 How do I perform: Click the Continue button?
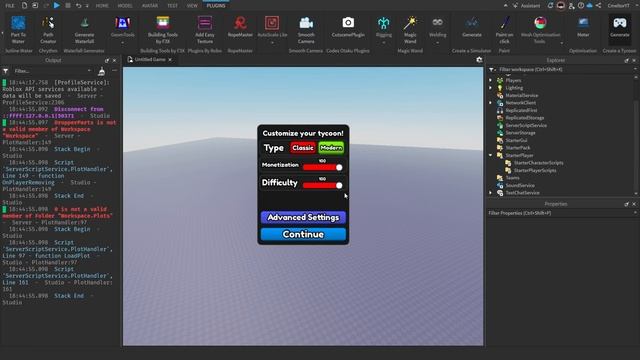303,234
